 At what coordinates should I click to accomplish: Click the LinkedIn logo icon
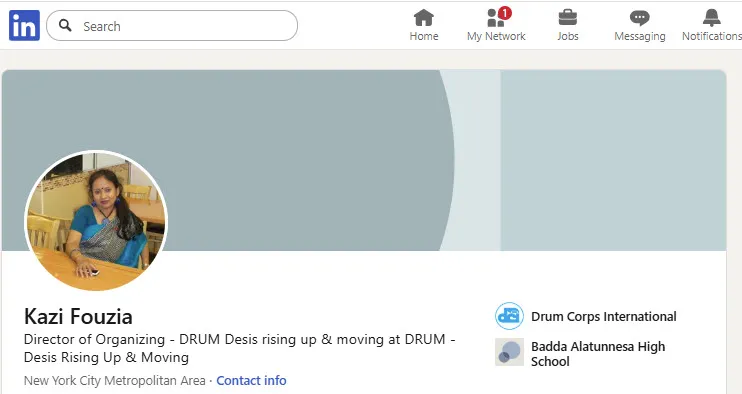24,26
